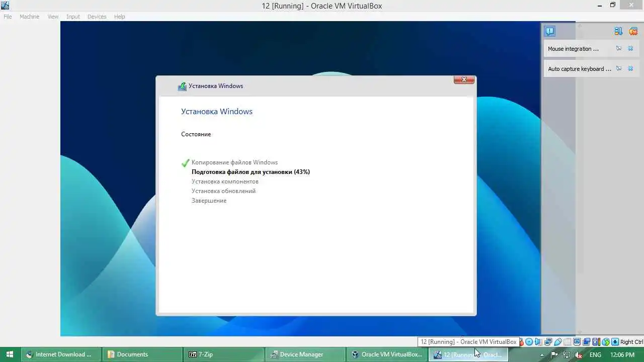Click the audio status bar icon
Image resolution: width=644 pixels, height=362 pixels.
coord(538,342)
